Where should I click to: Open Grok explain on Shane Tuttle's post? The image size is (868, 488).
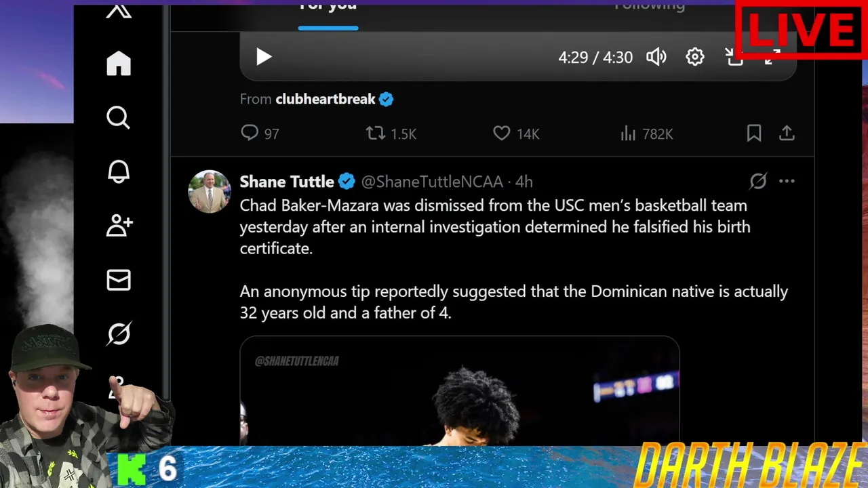pyautogui.click(x=758, y=181)
